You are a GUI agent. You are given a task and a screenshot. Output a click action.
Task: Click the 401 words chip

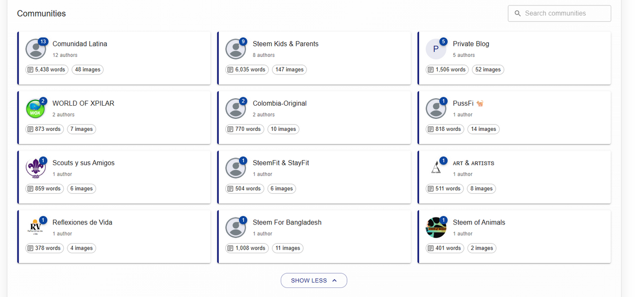(445, 248)
